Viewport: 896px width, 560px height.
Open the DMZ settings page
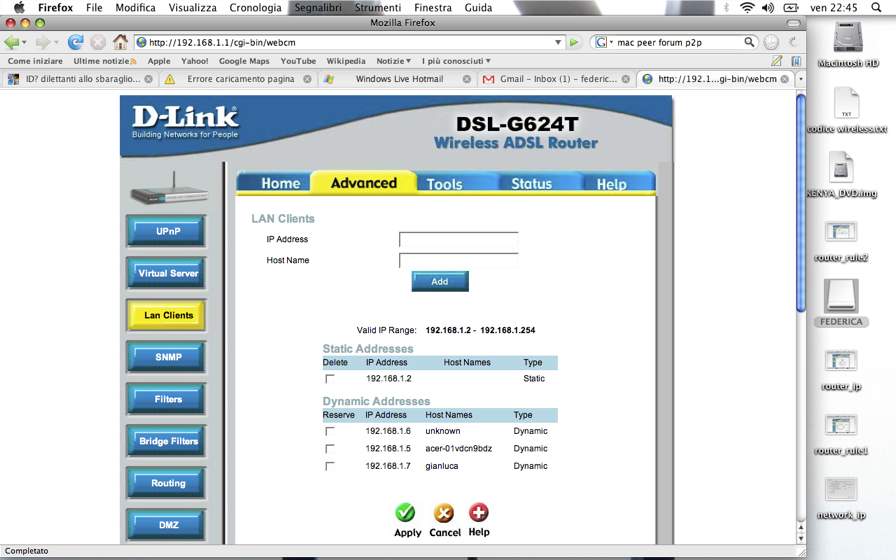[x=167, y=525]
